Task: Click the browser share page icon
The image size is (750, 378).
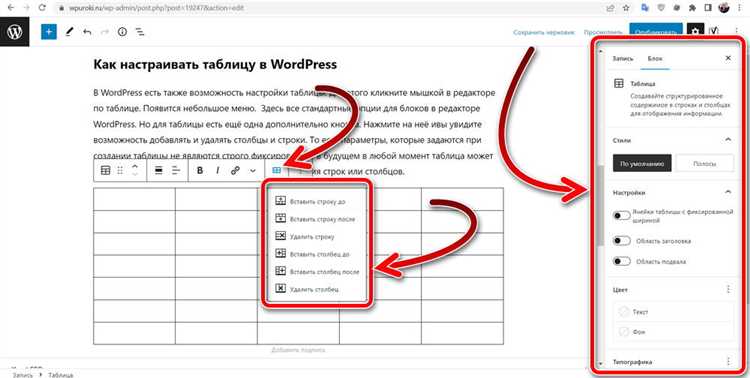Action: coord(611,8)
